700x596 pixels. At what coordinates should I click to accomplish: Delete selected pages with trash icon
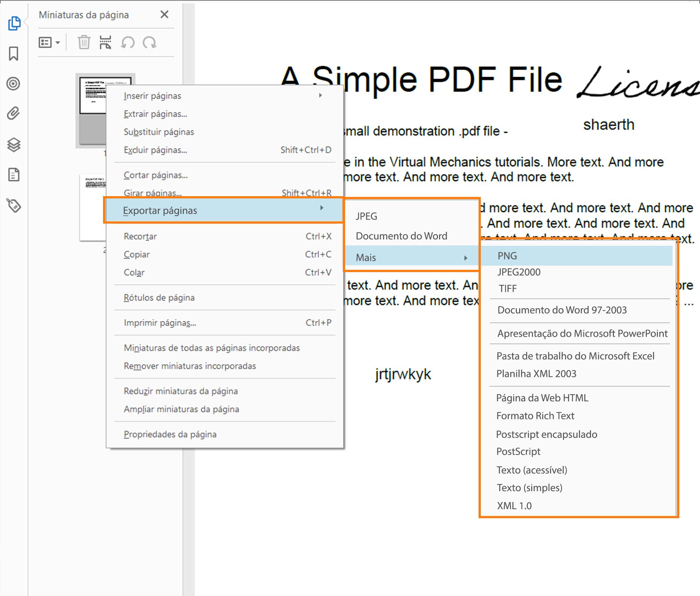click(x=84, y=42)
